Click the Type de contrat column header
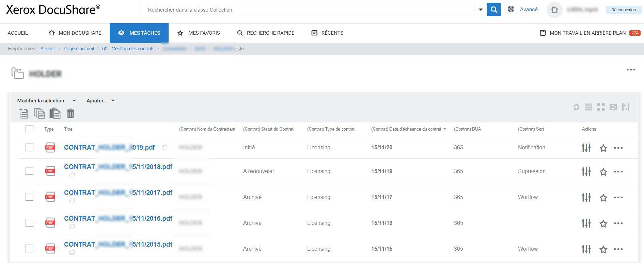The image size is (644, 266). [331, 129]
